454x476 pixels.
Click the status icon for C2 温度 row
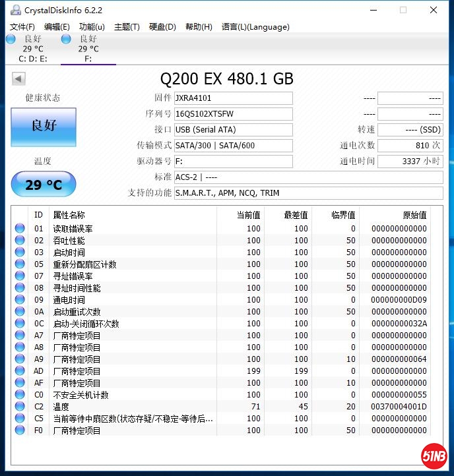tap(20, 407)
